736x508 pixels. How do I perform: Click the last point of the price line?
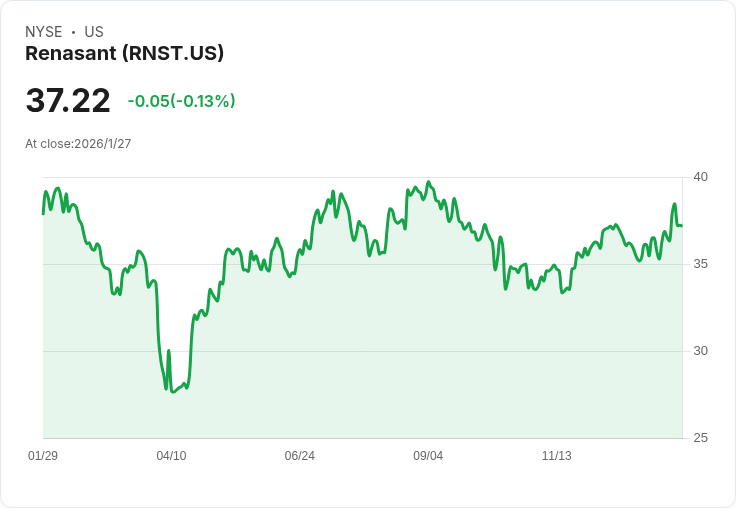(x=682, y=225)
